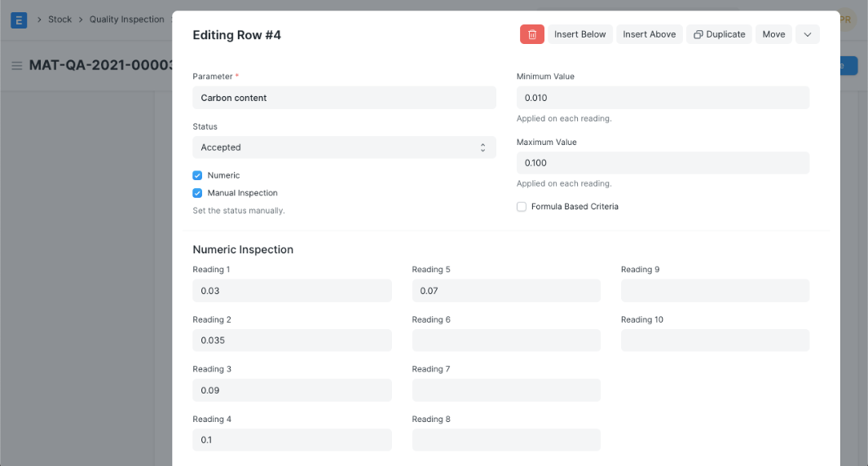Enable Formula Based Criteria checkbox

[522, 207]
